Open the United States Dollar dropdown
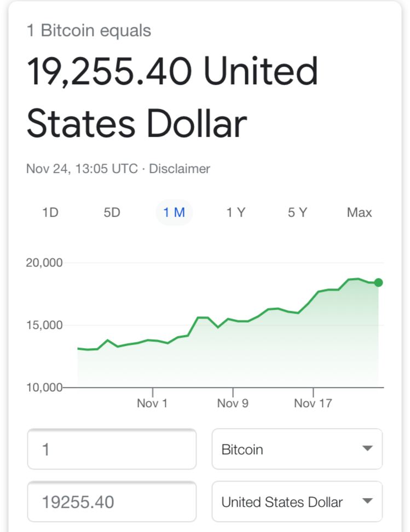Viewport: 410px width, 532px height. (297, 501)
